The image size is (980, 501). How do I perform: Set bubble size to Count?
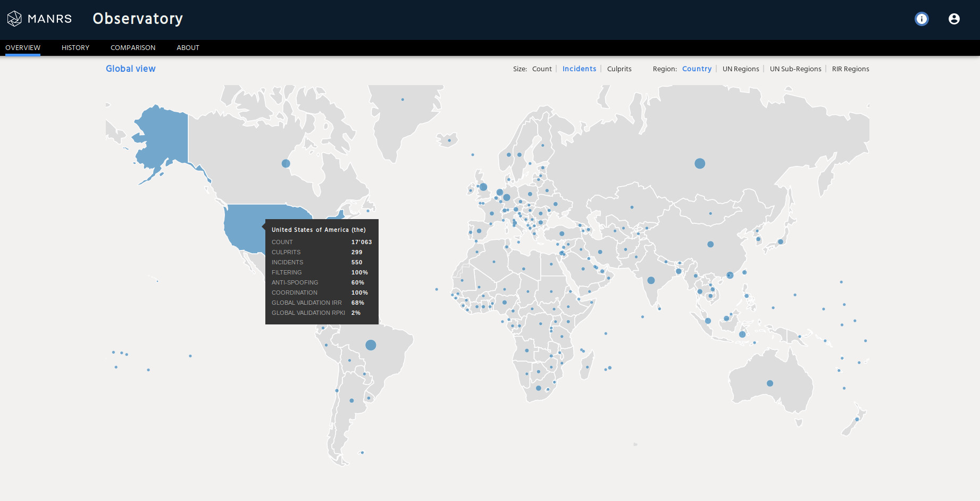pos(542,69)
